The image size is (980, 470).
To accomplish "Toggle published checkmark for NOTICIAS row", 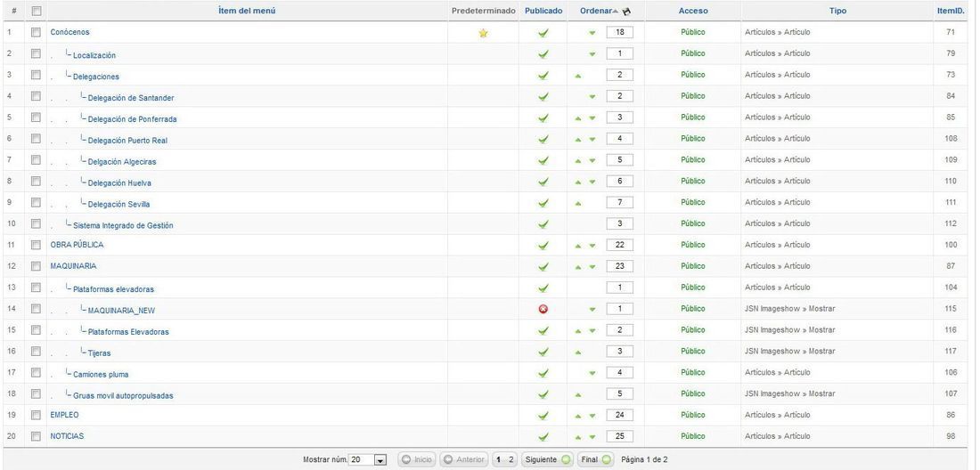I will [543, 437].
